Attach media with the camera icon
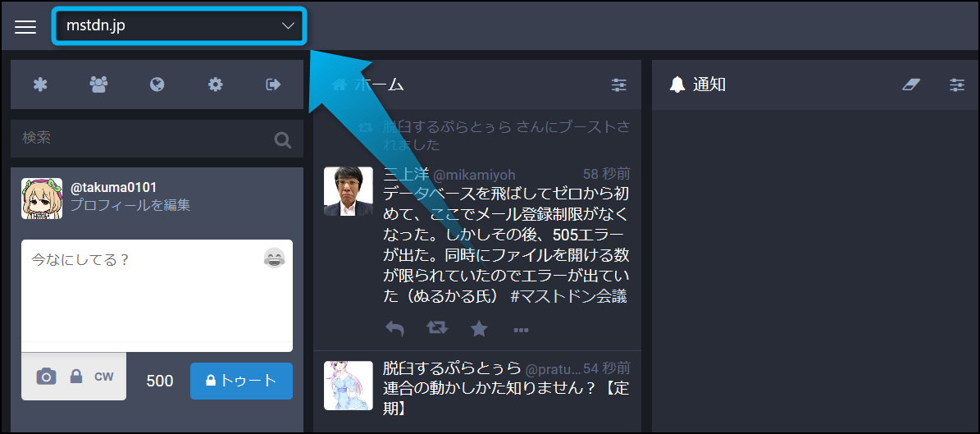980x434 pixels. pyautogui.click(x=47, y=377)
